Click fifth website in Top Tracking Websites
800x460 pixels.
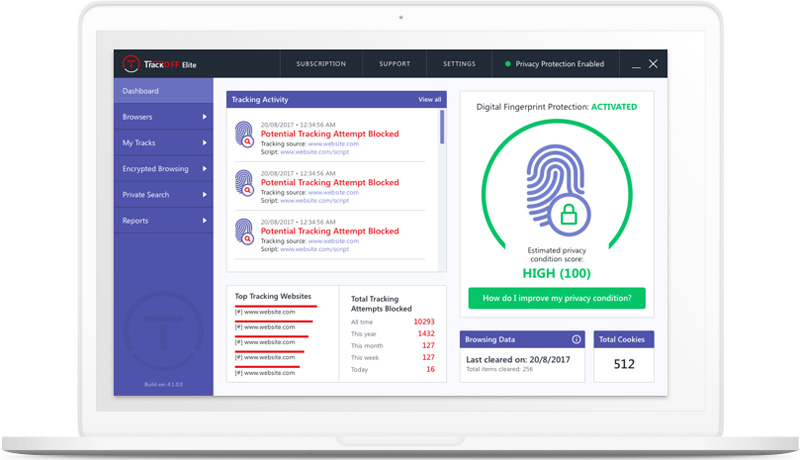(265, 373)
